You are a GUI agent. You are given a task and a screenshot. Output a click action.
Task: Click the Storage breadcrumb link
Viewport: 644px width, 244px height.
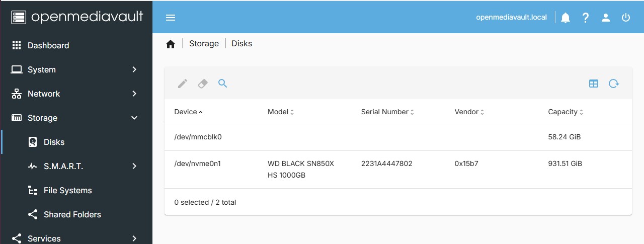(204, 44)
